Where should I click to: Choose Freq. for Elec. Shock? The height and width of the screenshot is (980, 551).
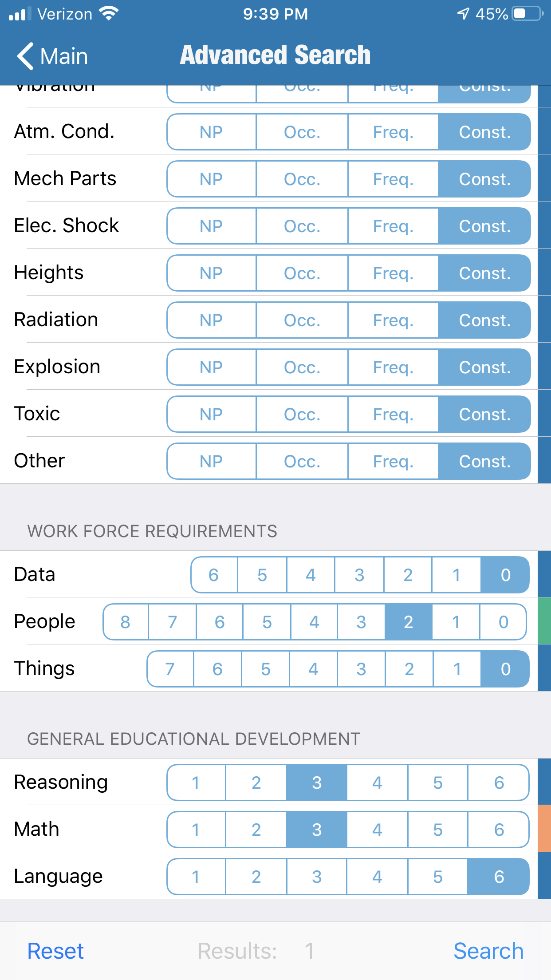[393, 226]
